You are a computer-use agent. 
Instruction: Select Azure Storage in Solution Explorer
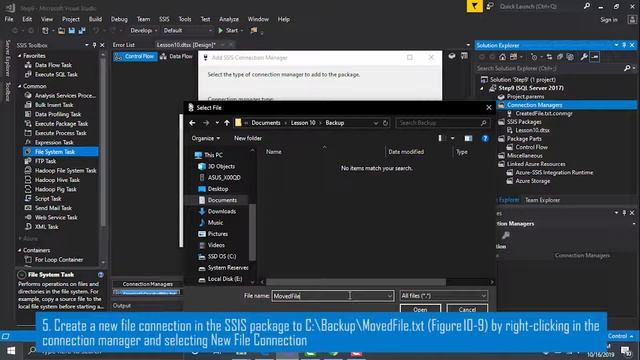(532, 181)
